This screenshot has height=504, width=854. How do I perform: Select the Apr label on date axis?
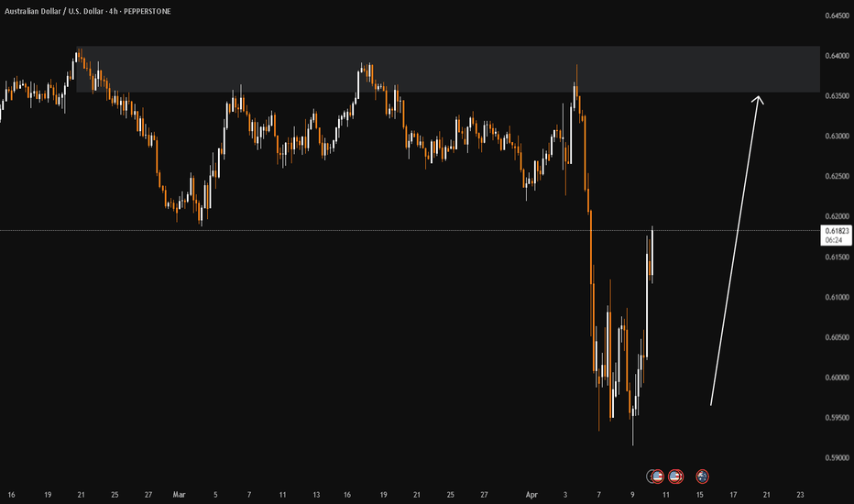(531, 495)
